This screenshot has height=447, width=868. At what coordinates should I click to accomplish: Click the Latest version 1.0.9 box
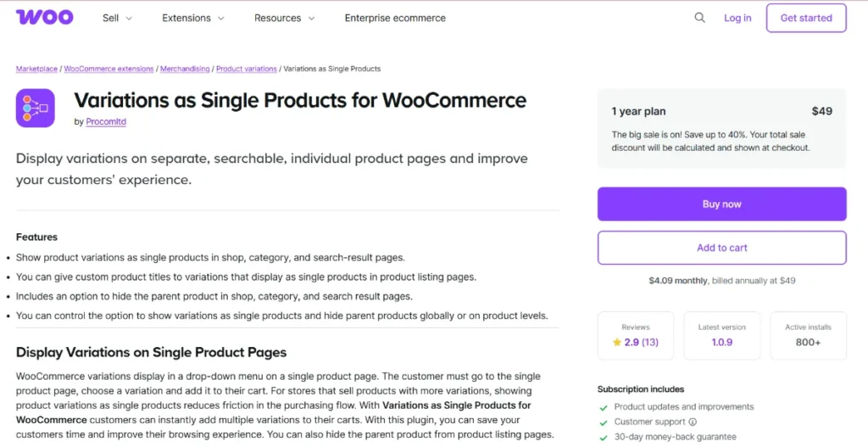click(721, 336)
